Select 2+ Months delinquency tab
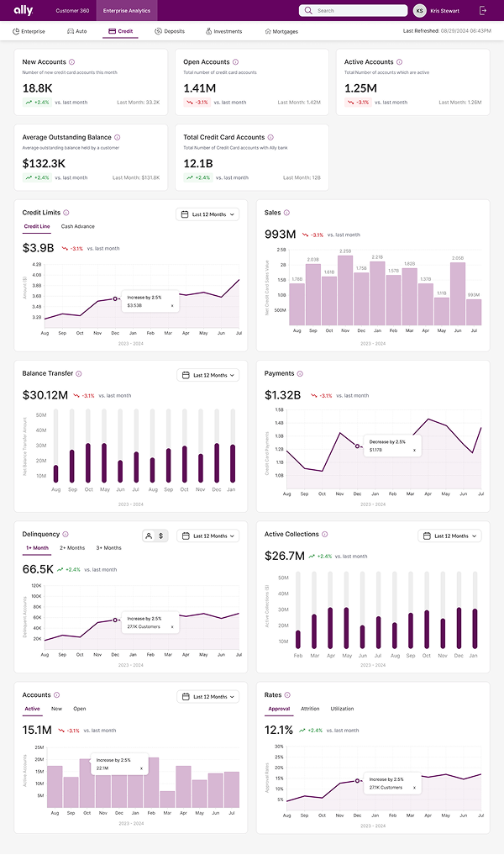The height and width of the screenshot is (855, 504). tap(72, 548)
